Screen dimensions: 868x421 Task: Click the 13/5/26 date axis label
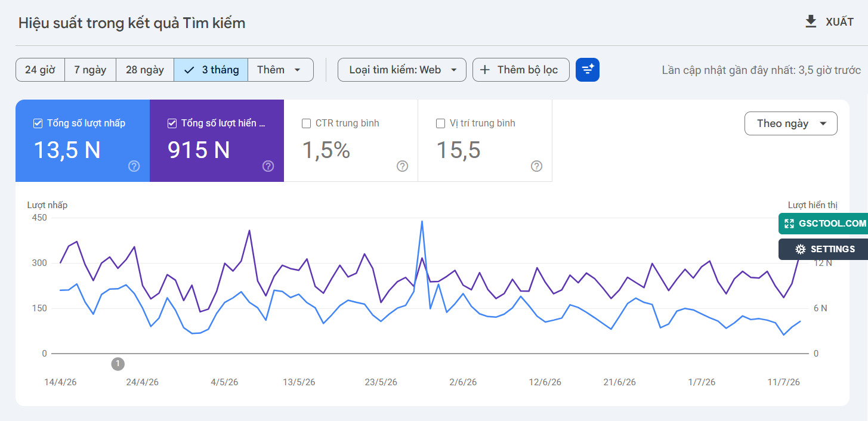[x=299, y=382]
